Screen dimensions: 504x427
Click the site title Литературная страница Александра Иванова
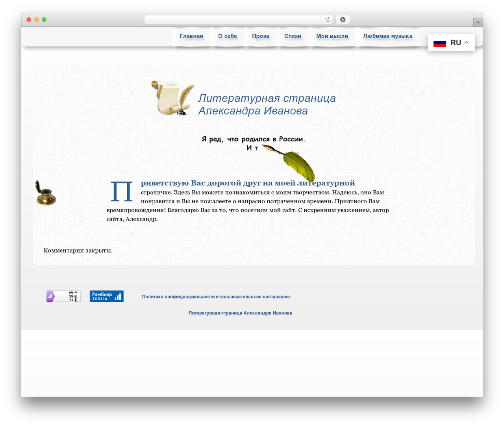tap(267, 104)
